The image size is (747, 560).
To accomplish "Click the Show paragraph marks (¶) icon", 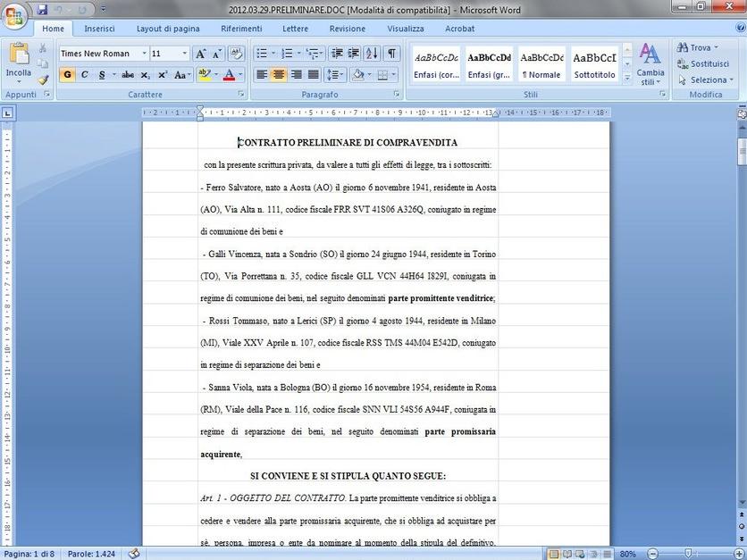I will coord(392,54).
